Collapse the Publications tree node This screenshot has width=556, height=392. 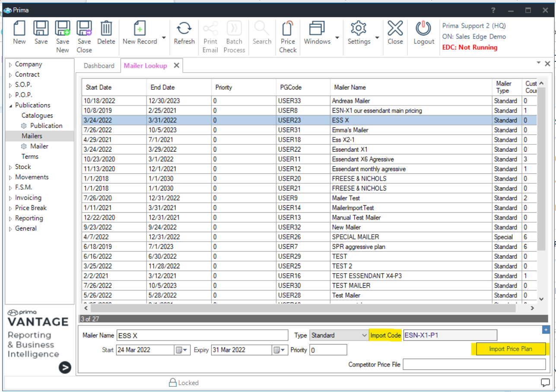click(x=10, y=105)
